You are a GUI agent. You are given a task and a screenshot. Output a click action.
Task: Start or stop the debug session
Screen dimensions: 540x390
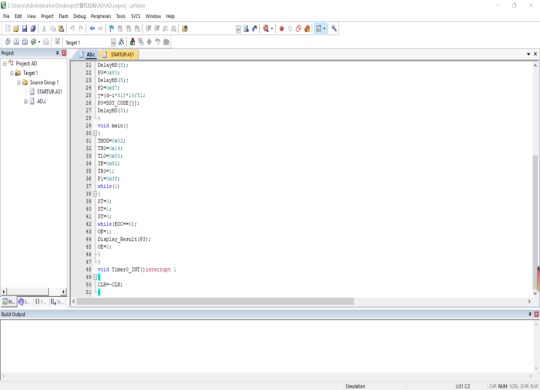pyautogui.click(x=266, y=29)
